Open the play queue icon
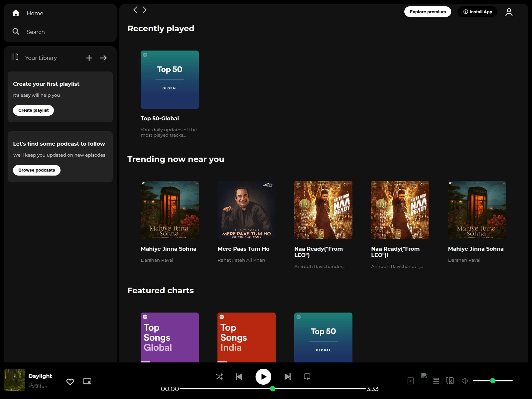Viewport: 532px width, 399px height. coord(436,381)
